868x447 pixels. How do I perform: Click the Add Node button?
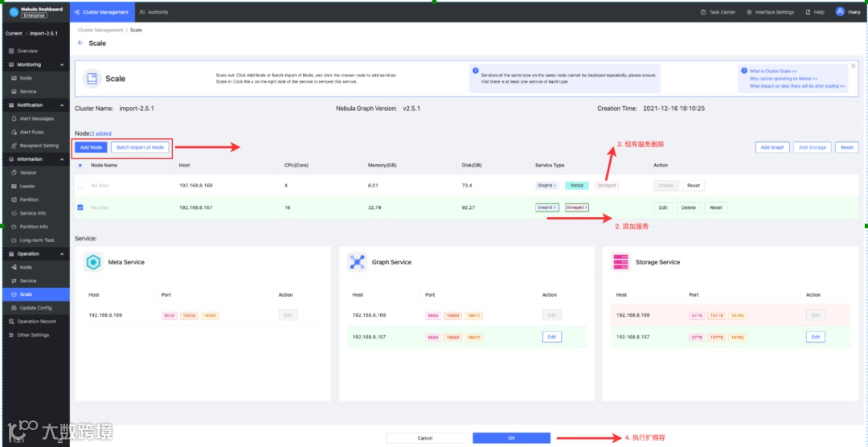pyautogui.click(x=91, y=148)
